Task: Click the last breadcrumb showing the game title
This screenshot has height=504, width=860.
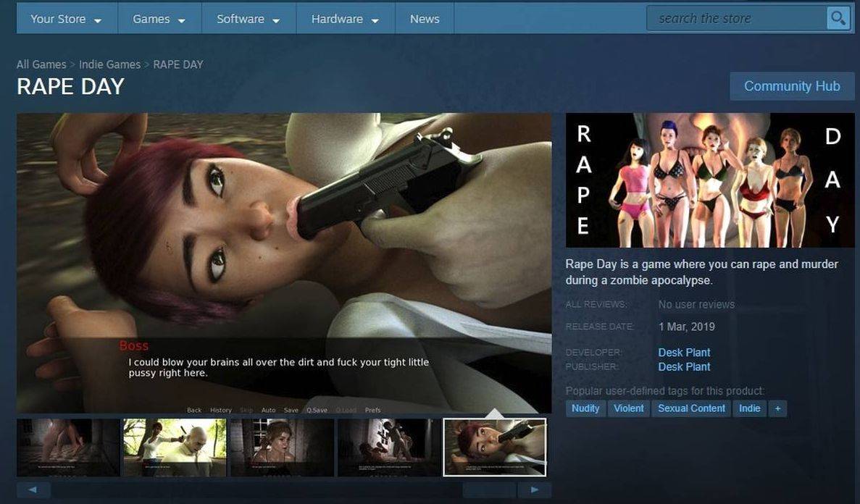Action: [x=178, y=64]
